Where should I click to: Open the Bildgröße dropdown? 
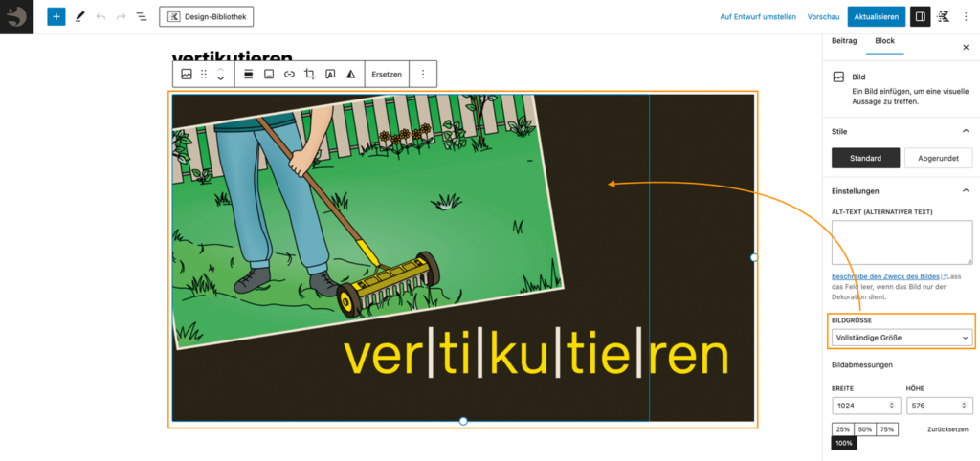coord(902,338)
